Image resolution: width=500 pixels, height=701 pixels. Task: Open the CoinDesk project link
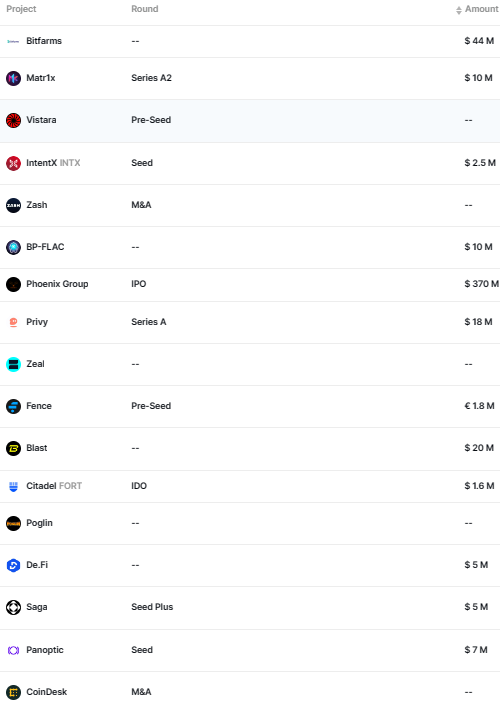click(47, 692)
